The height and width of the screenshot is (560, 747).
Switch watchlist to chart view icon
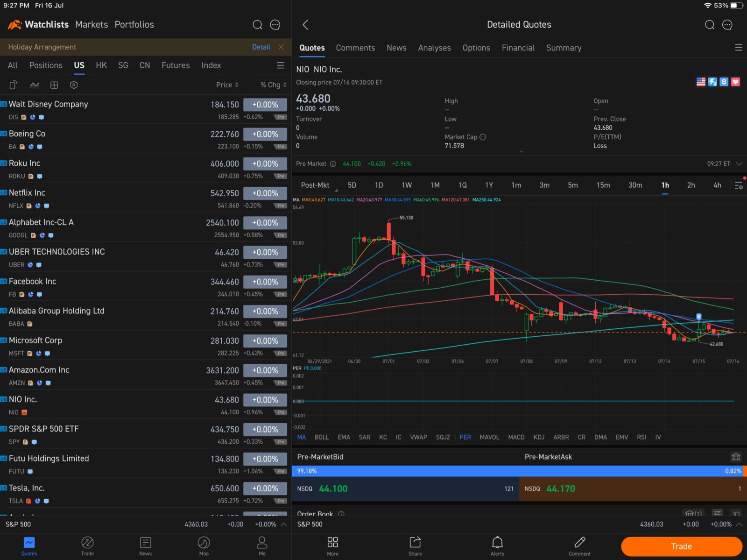coord(34,85)
